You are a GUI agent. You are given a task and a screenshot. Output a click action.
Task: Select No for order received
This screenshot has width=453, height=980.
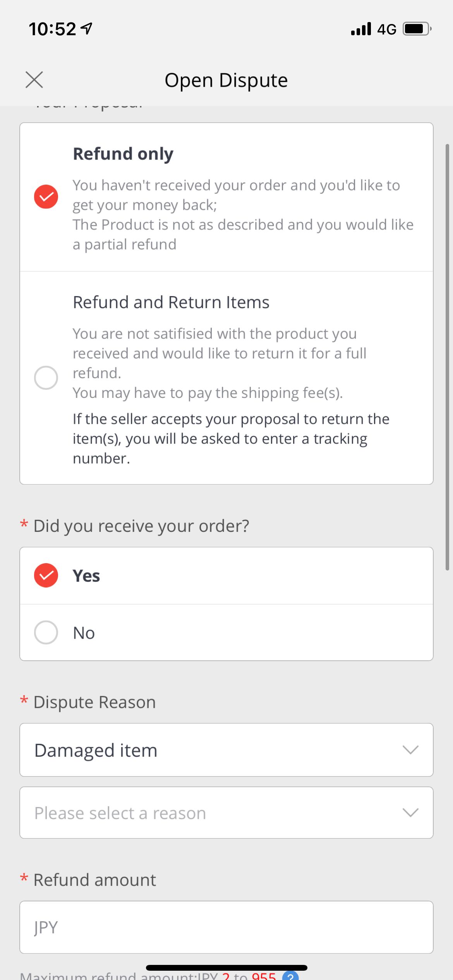(46, 632)
